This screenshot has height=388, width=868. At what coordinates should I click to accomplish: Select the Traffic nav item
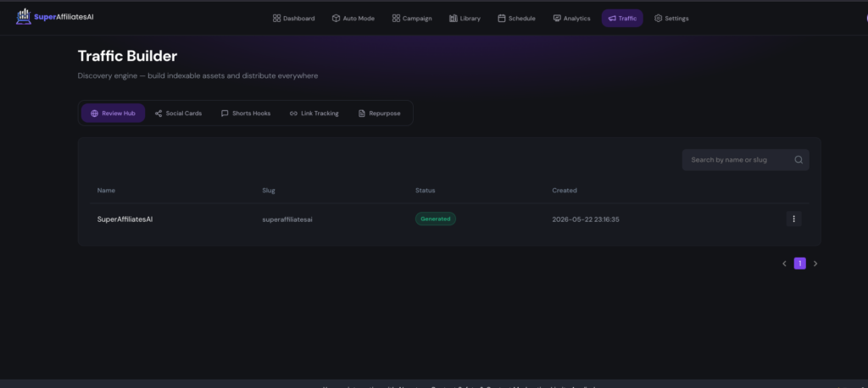[622, 19]
